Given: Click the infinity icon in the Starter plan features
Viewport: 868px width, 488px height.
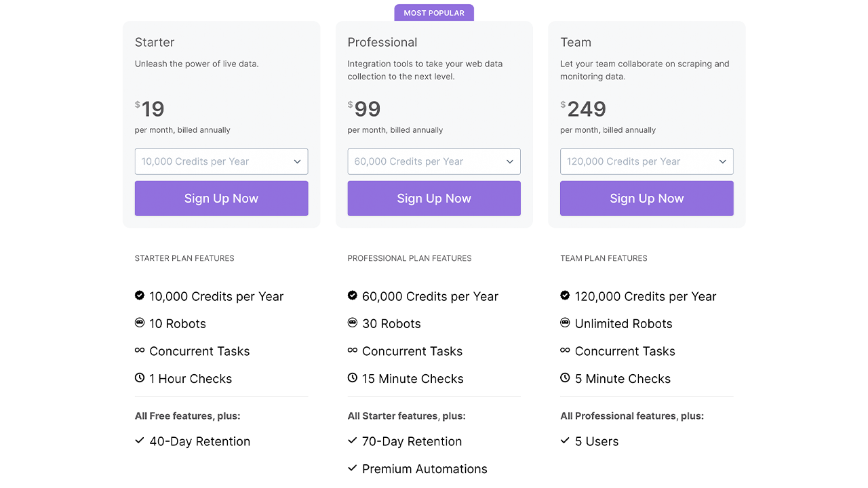Looking at the screenshot, I should [x=140, y=350].
